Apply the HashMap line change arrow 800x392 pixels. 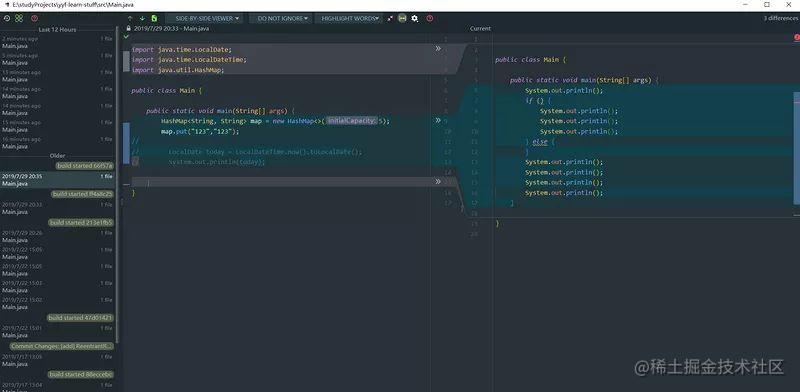pos(438,120)
